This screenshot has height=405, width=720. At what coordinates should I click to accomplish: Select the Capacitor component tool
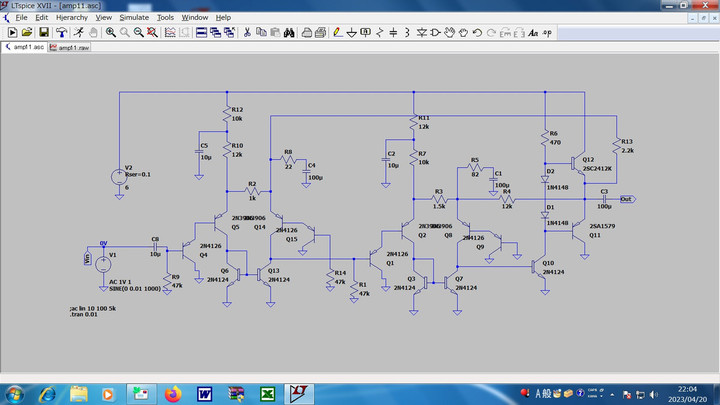(392, 32)
